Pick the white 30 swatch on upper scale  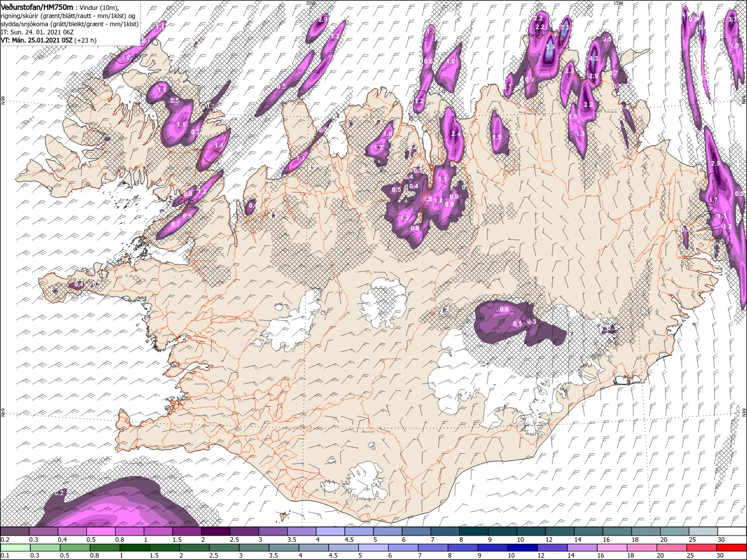(732, 531)
